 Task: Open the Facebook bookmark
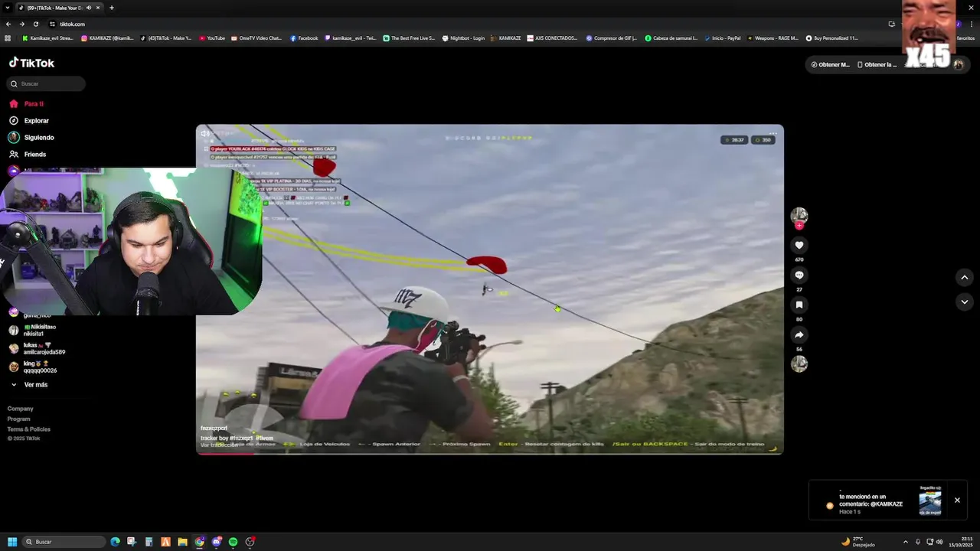click(x=304, y=37)
